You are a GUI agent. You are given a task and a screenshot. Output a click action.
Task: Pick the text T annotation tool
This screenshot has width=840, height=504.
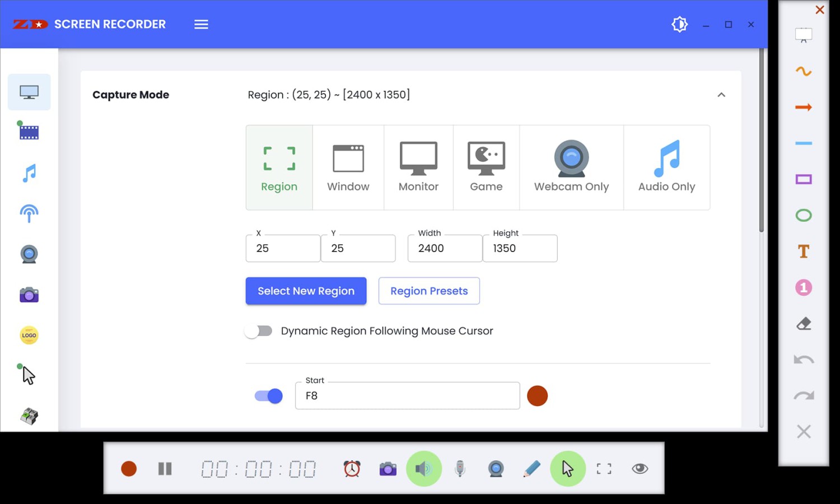(x=804, y=251)
